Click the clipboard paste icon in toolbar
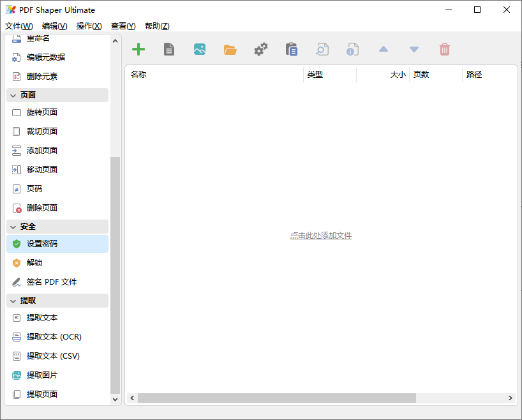 click(x=292, y=49)
